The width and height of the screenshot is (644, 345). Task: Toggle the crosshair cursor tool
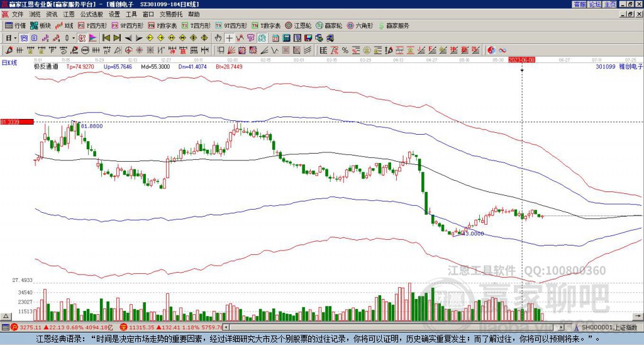tap(229, 38)
